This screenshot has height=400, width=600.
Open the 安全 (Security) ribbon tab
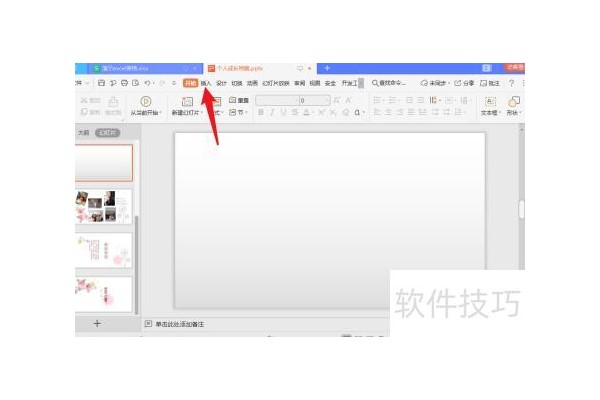click(x=330, y=83)
